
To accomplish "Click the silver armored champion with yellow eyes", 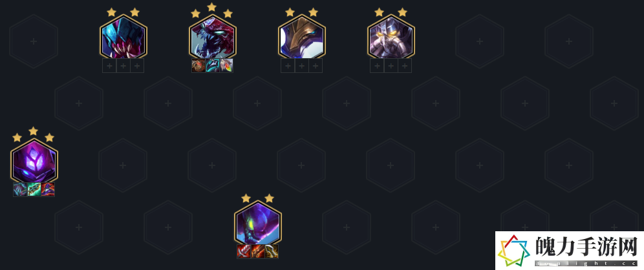I will (x=391, y=37).
